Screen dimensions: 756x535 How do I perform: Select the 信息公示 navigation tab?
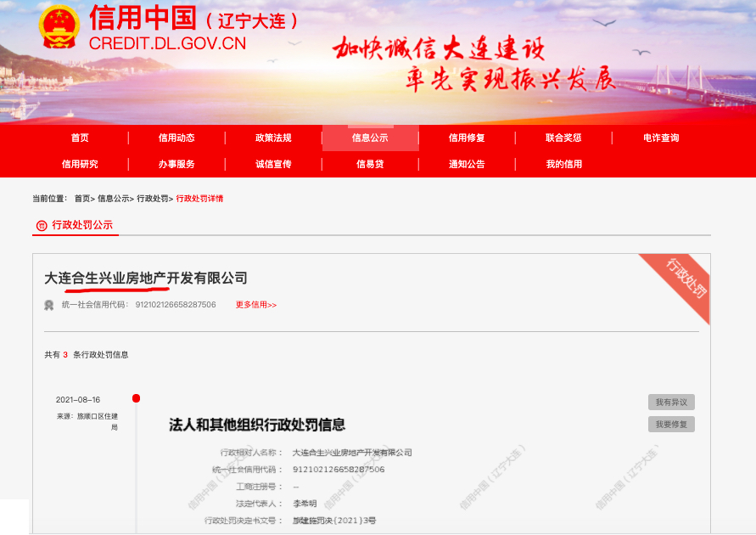(x=370, y=138)
